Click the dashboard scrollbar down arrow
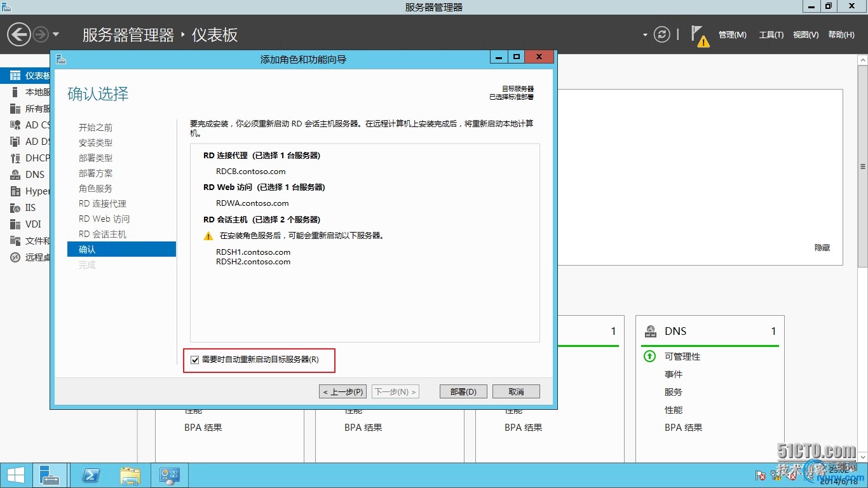The height and width of the screenshot is (488, 868). (x=862, y=457)
